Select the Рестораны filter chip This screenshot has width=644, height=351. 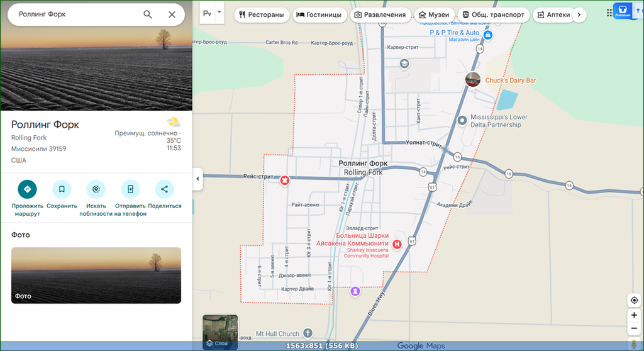[x=262, y=15]
